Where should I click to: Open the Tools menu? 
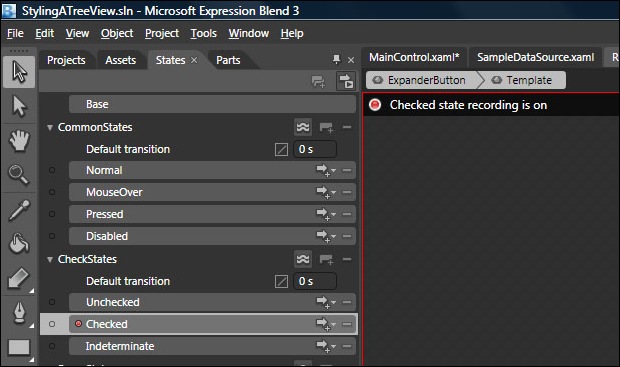click(204, 33)
